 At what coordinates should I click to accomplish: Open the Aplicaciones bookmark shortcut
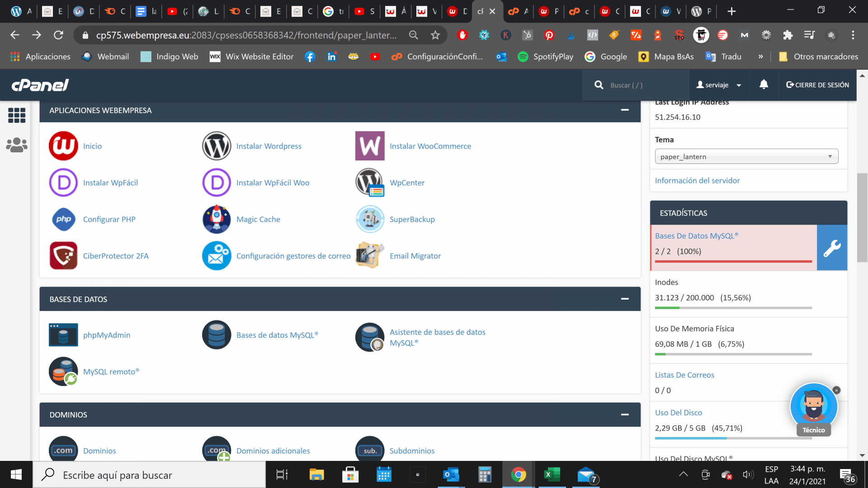(40, 56)
